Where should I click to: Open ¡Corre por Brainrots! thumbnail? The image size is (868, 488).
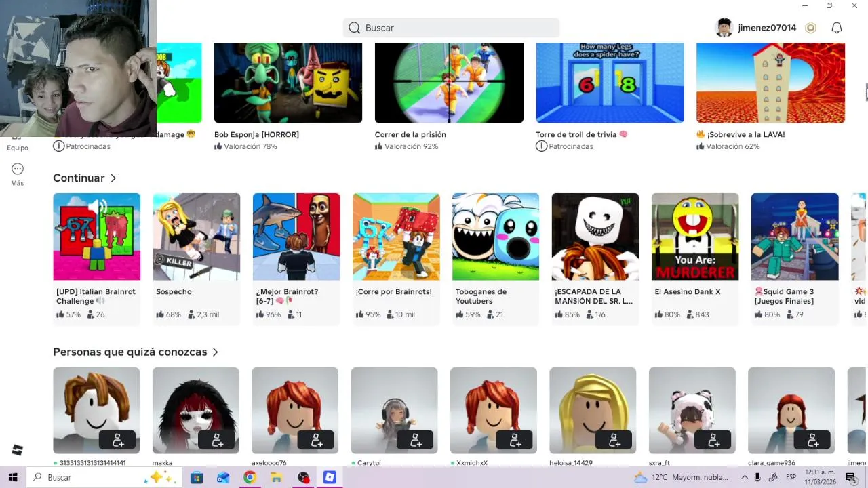(x=396, y=237)
